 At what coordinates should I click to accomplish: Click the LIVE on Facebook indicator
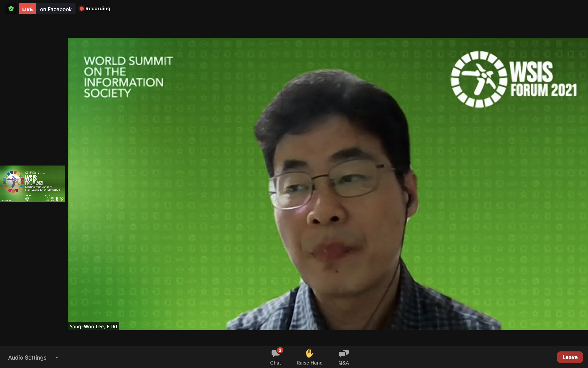tap(47, 9)
